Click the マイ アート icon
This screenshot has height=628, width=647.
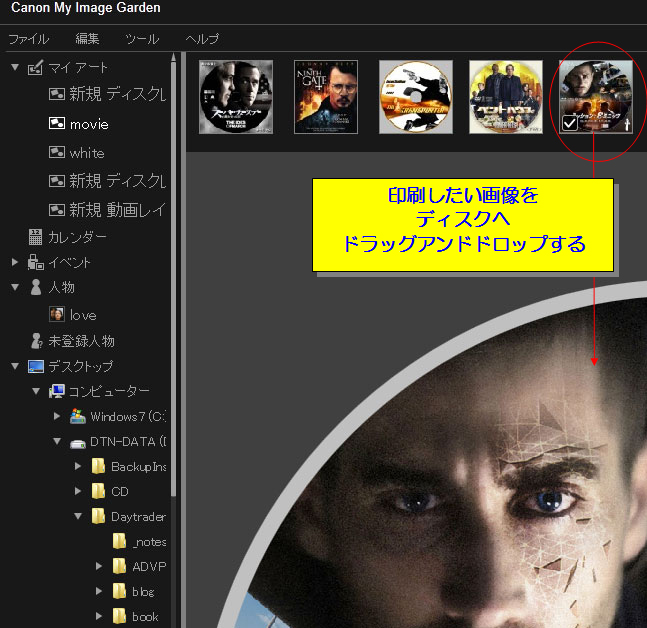point(35,67)
